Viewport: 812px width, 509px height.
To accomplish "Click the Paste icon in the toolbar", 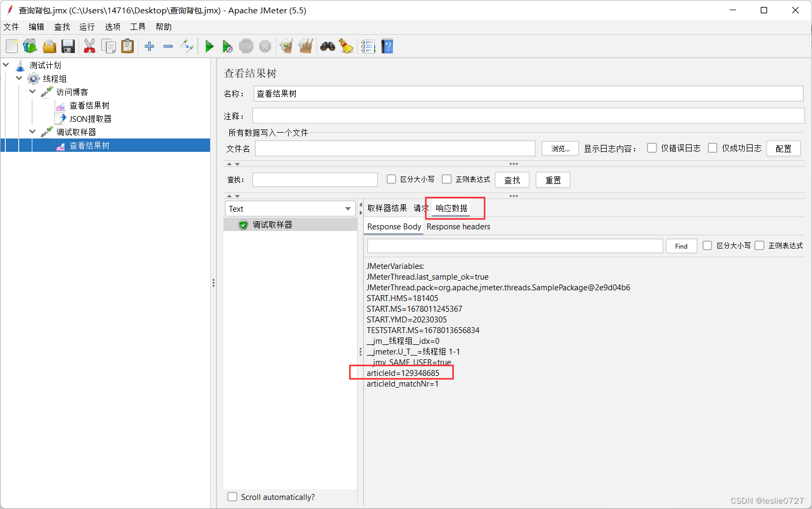I will pyautogui.click(x=127, y=46).
